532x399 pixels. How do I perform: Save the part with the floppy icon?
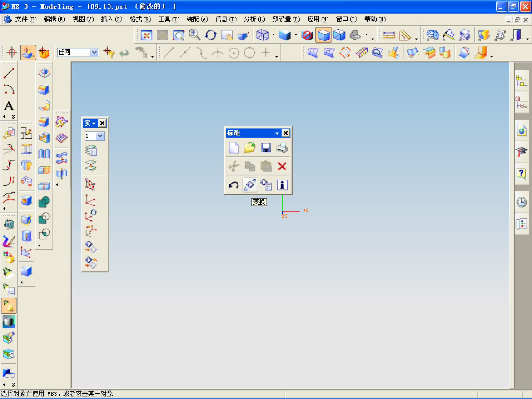[x=266, y=148]
